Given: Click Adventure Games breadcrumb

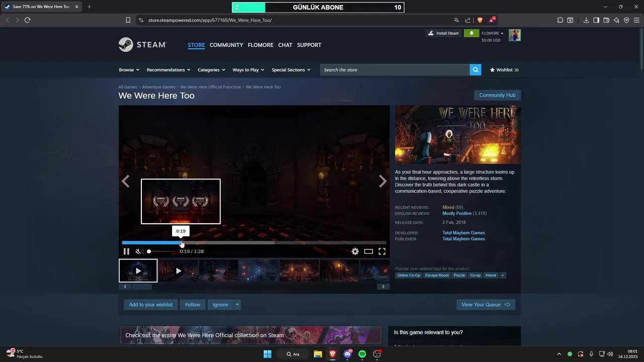Looking at the screenshot, I should click(158, 87).
